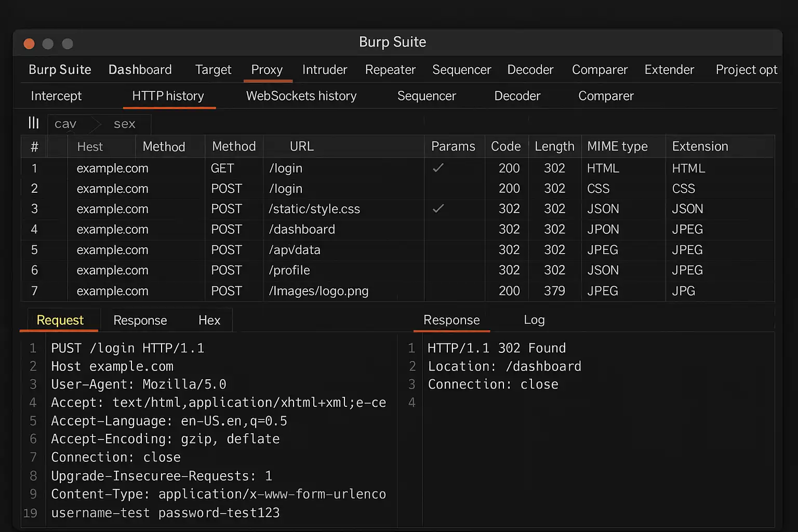Select the HTTP history sub-tab
This screenshot has height=532, width=798.
tap(168, 96)
